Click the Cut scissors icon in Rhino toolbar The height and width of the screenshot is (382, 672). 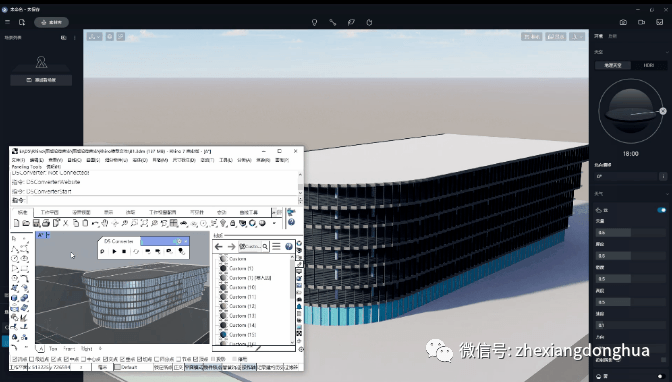(x=66, y=223)
